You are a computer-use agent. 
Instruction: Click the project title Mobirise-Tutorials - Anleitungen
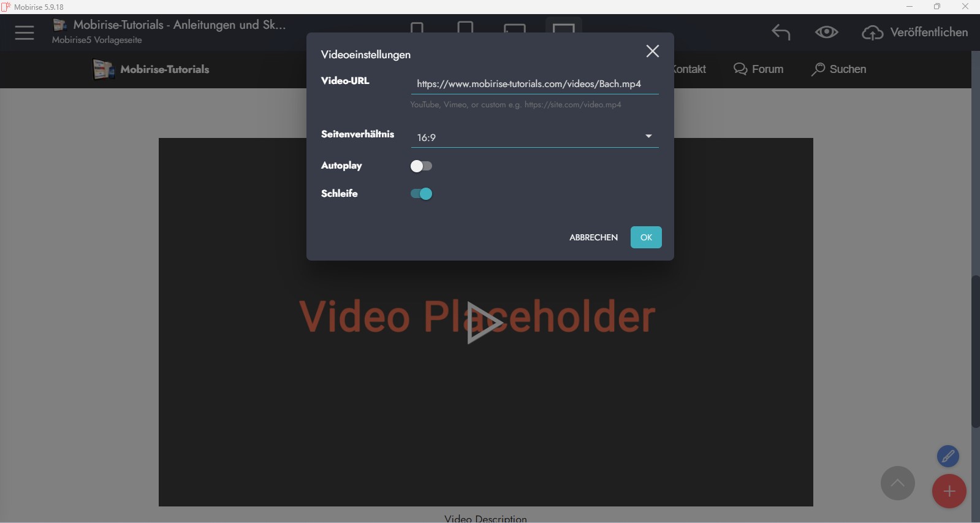pyautogui.click(x=180, y=25)
